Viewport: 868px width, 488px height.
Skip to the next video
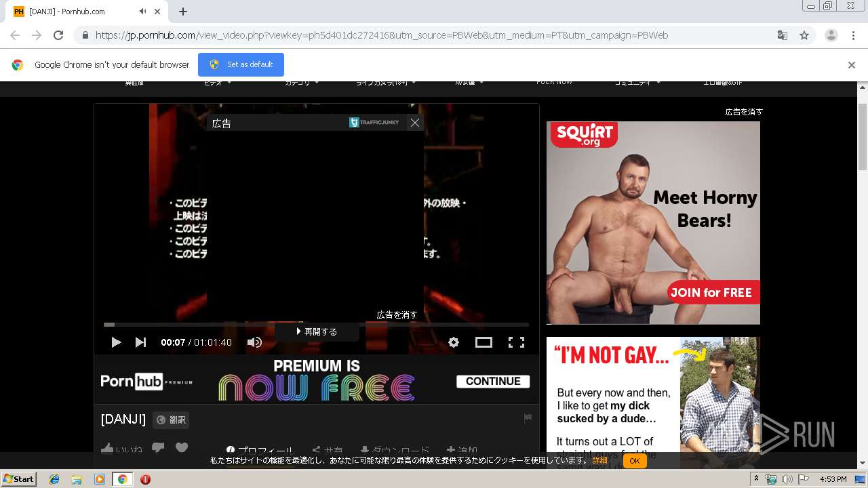click(140, 342)
